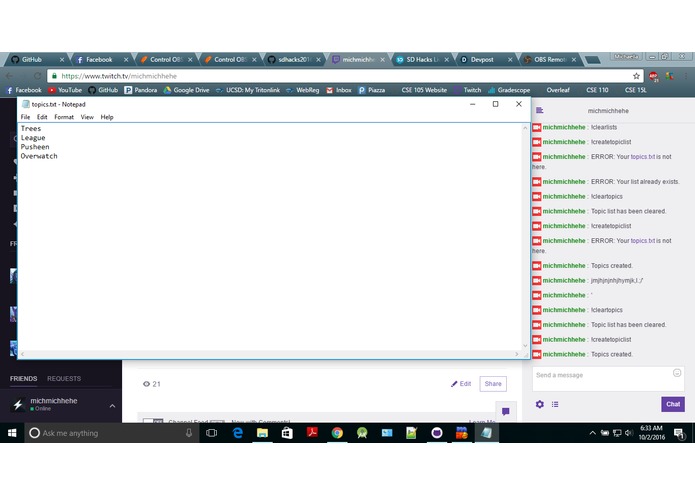Open the viewer list icon in chat
Viewport: 695px width, 494px height.
pos(555,404)
